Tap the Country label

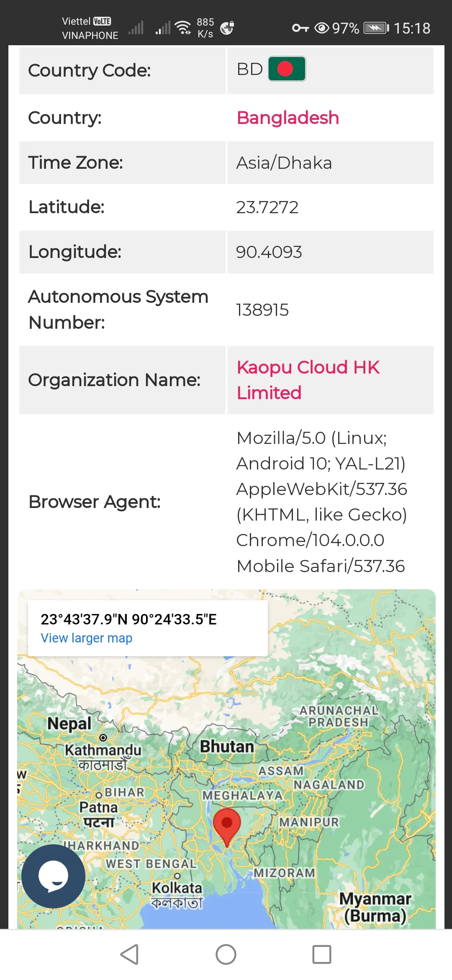pos(65,118)
